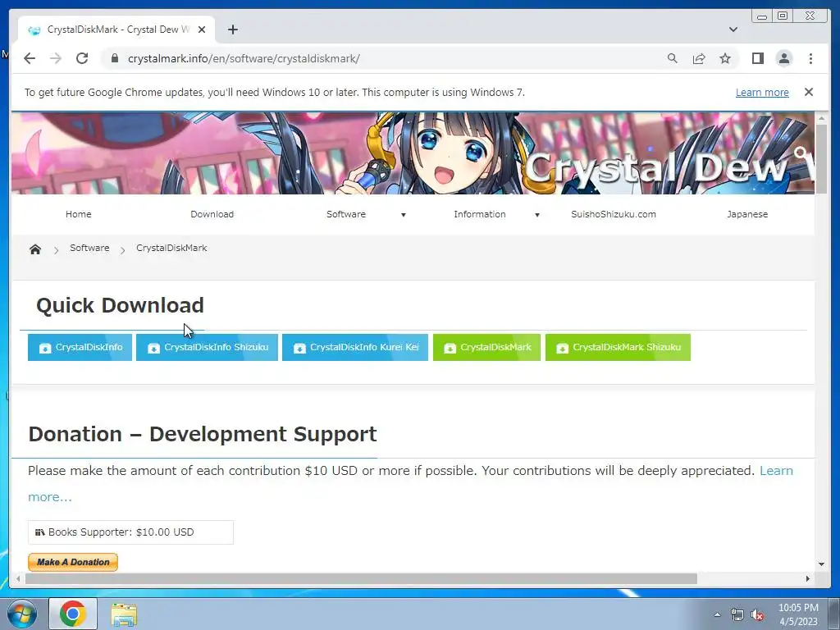
Task: Click the Crystal Dew World banner image
Action: click(x=413, y=153)
